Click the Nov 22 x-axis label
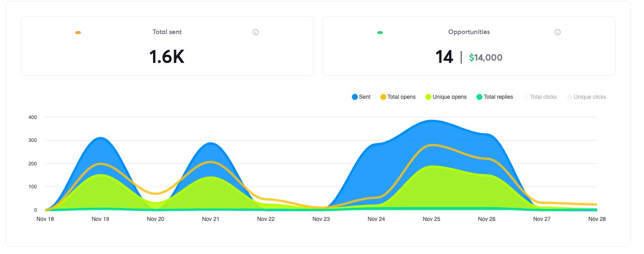Viewport: 644px width, 254px height. pos(266,219)
